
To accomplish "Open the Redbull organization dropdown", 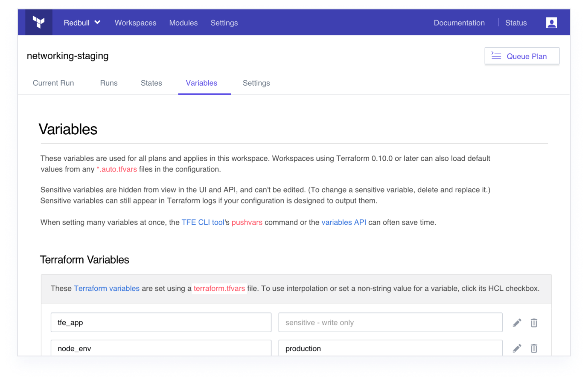I will click(82, 23).
